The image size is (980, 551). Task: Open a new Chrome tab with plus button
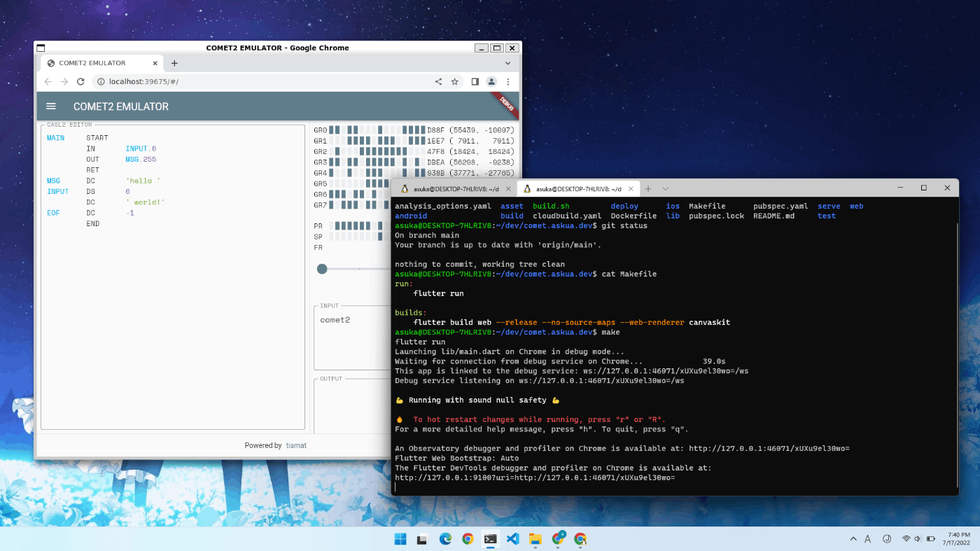[174, 63]
